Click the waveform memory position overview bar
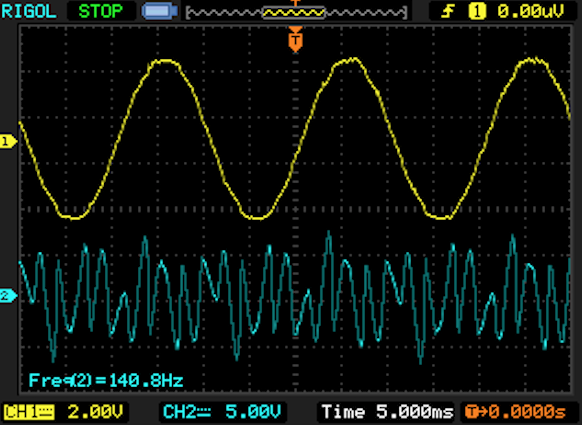This screenshot has height=425, width=582. [296, 13]
